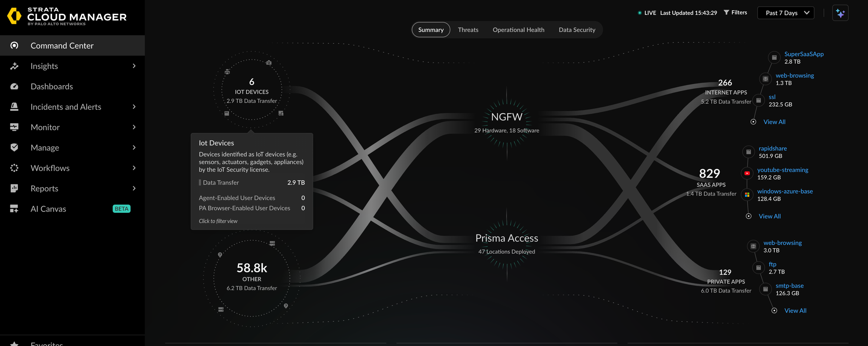
Task: Click the ftp app icon
Action: [759, 267]
